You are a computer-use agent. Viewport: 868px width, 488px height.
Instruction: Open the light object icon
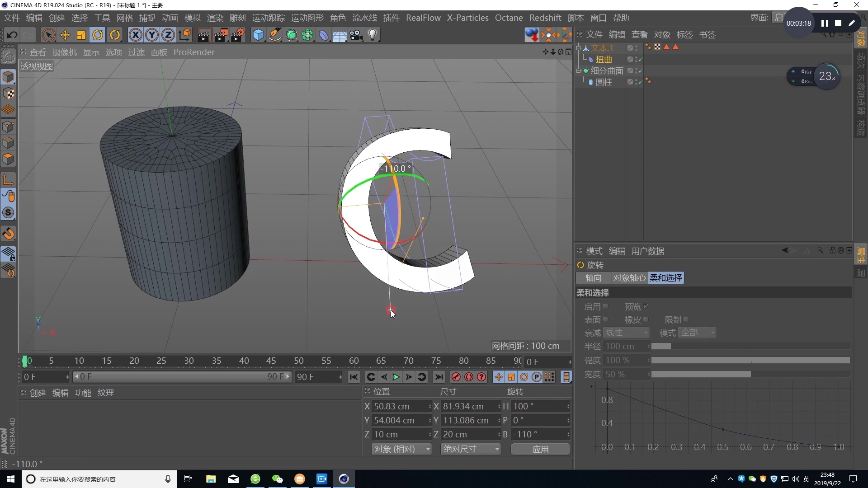pos(373,35)
